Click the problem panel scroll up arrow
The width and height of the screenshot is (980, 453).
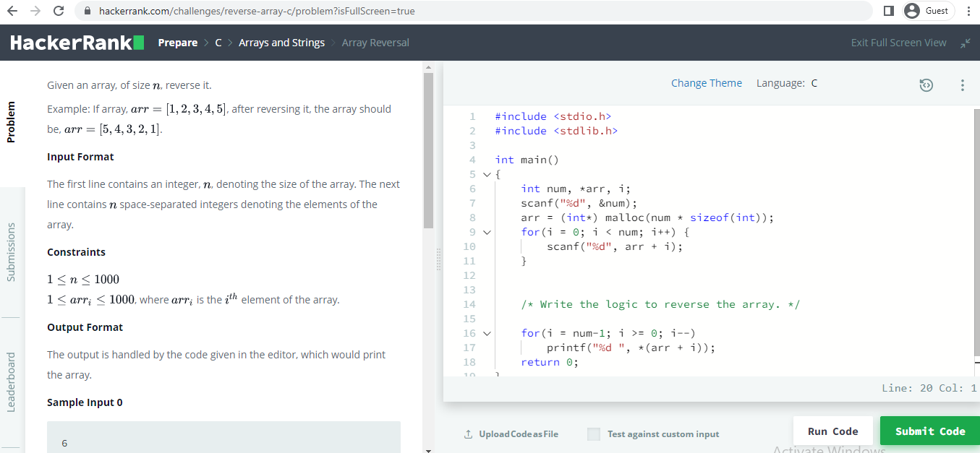click(x=428, y=66)
